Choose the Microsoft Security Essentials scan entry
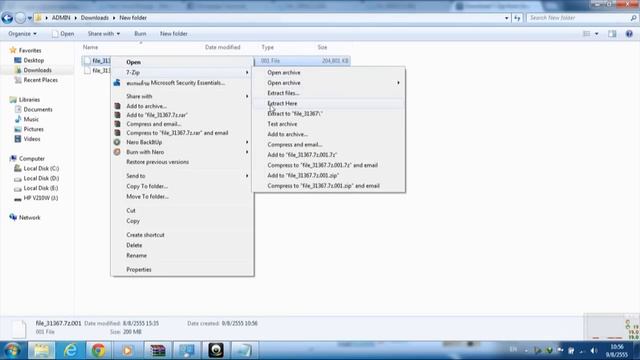This screenshot has height=360, width=640. click(x=182, y=83)
